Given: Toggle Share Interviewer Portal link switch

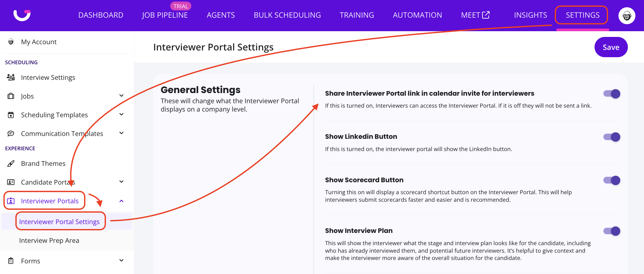Looking at the screenshot, I should pos(612,94).
